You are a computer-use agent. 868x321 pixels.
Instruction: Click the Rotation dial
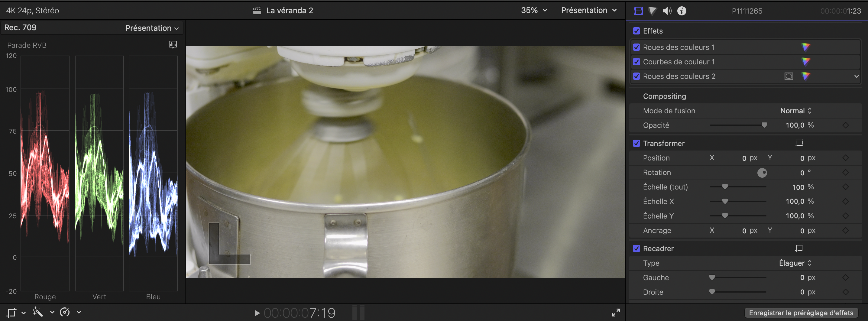762,173
